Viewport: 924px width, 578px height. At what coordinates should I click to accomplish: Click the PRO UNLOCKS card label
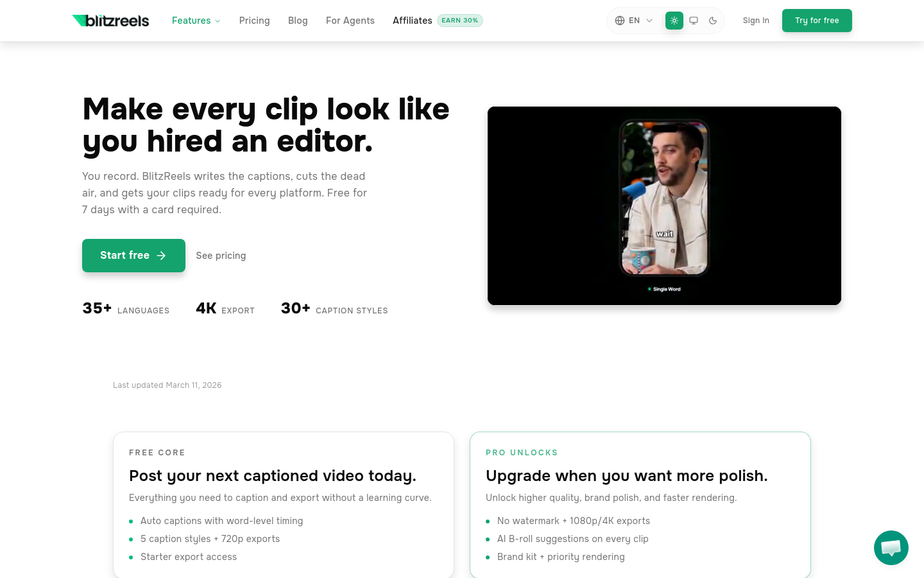tap(522, 453)
